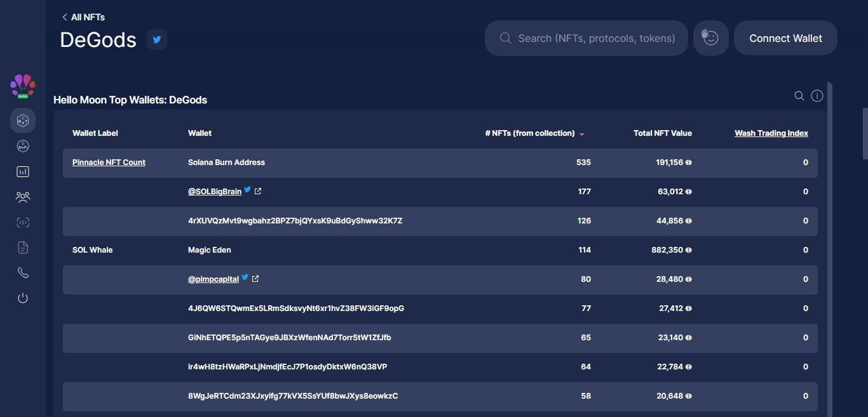Open @SOLBigBrain wallet link
Image resolution: width=868 pixels, height=417 pixels.
click(215, 192)
